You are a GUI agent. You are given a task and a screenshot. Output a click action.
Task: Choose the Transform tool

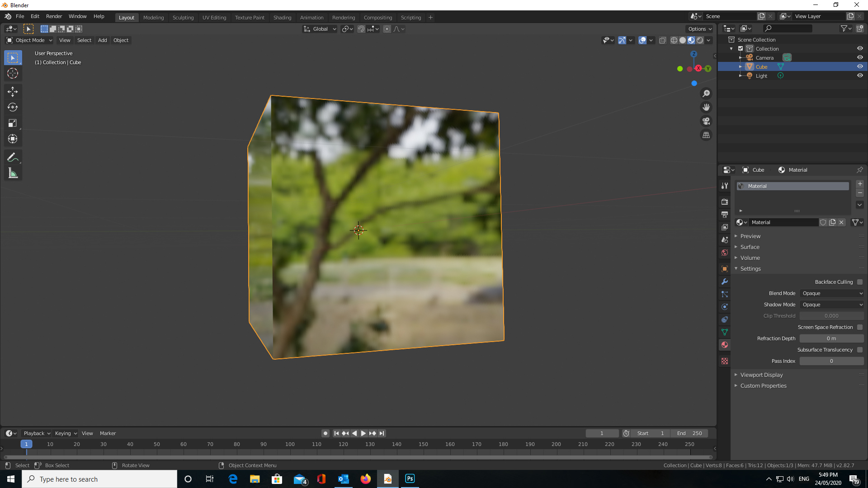(13, 139)
